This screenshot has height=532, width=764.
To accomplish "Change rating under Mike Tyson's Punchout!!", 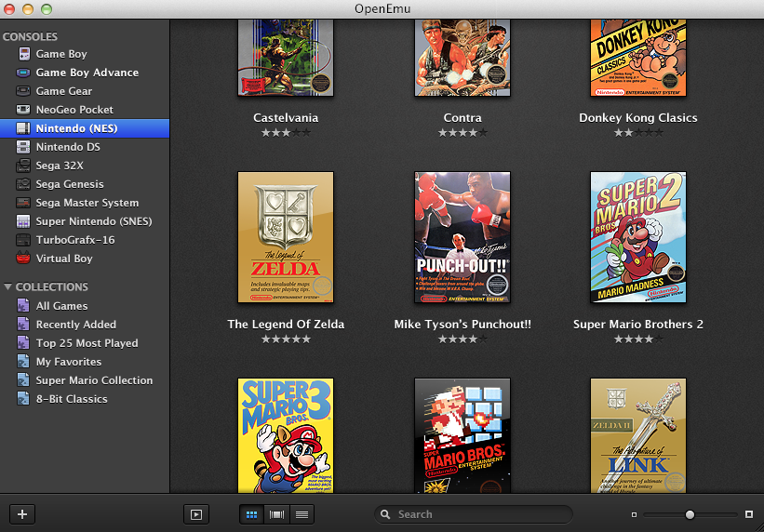I will (x=462, y=339).
